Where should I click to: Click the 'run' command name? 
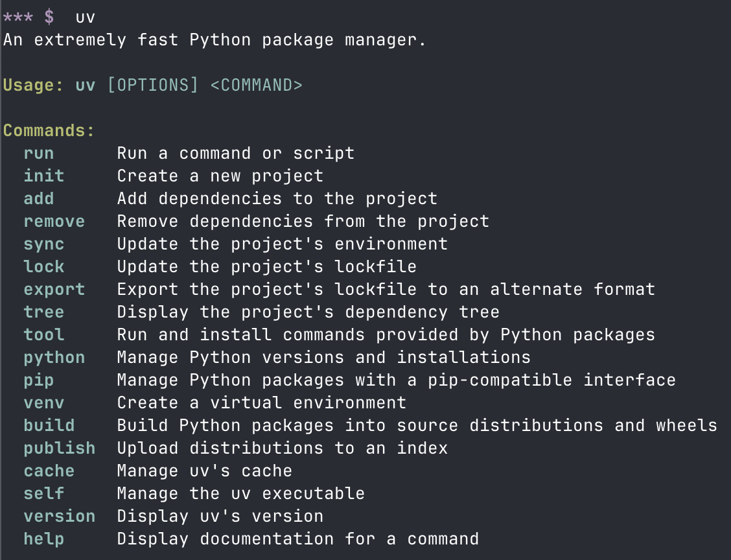(39, 154)
